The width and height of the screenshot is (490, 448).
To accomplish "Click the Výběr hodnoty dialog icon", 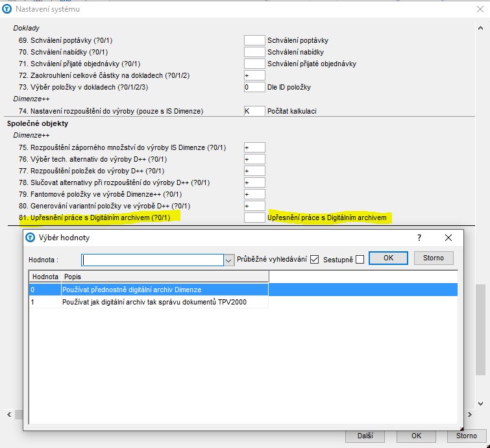I will [x=30, y=238].
